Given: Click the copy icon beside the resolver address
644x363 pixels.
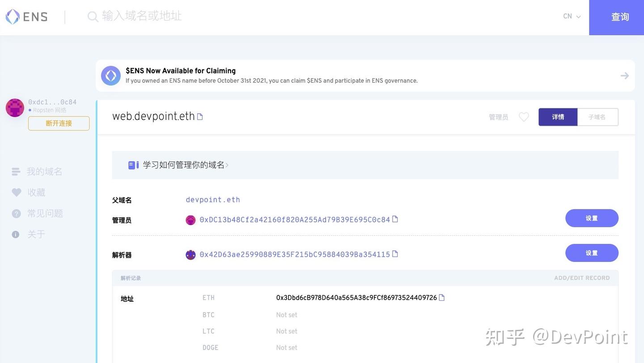Looking at the screenshot, I should (395, 253).
